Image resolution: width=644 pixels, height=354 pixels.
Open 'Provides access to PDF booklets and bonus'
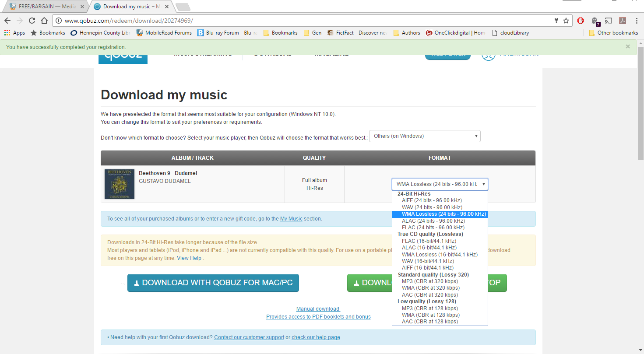point(318,317)
